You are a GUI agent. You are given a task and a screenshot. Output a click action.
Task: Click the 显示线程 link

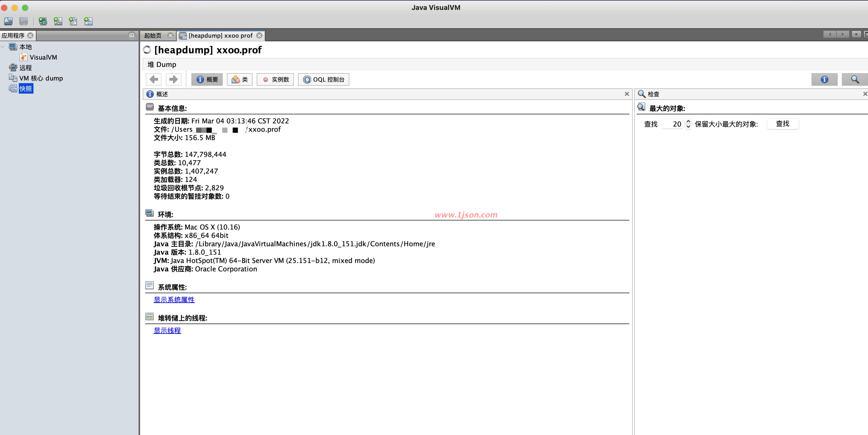pos(167,330)
